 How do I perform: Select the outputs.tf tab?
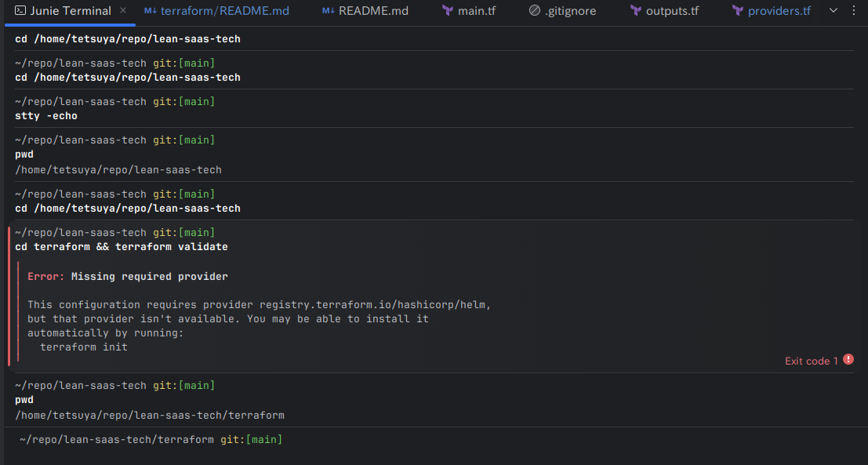coord(672,11)
